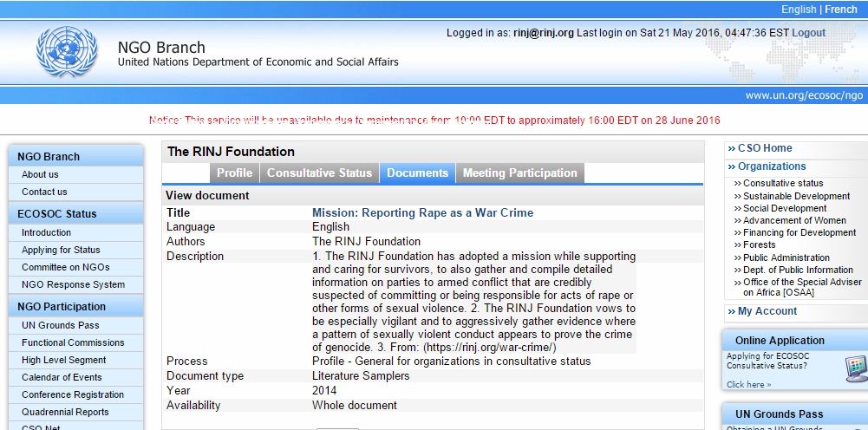Click Process value 'Profile - General for organizations'

point(451,362)
